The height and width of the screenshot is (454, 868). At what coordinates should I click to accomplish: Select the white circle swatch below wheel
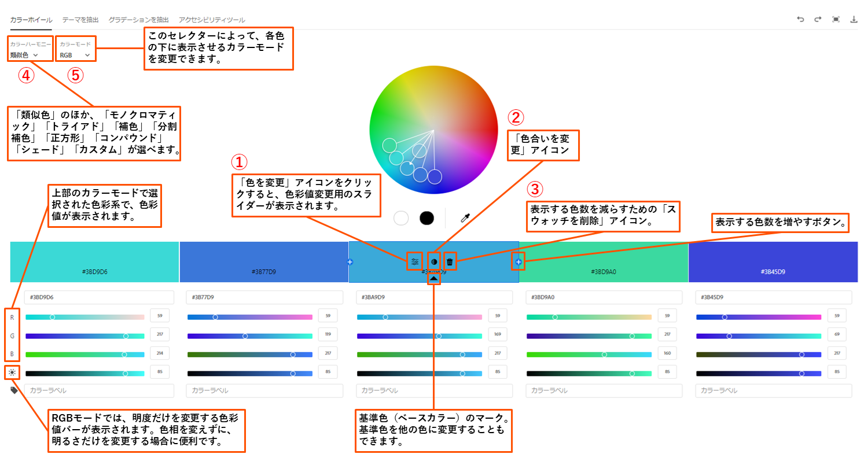coord(401,218)
